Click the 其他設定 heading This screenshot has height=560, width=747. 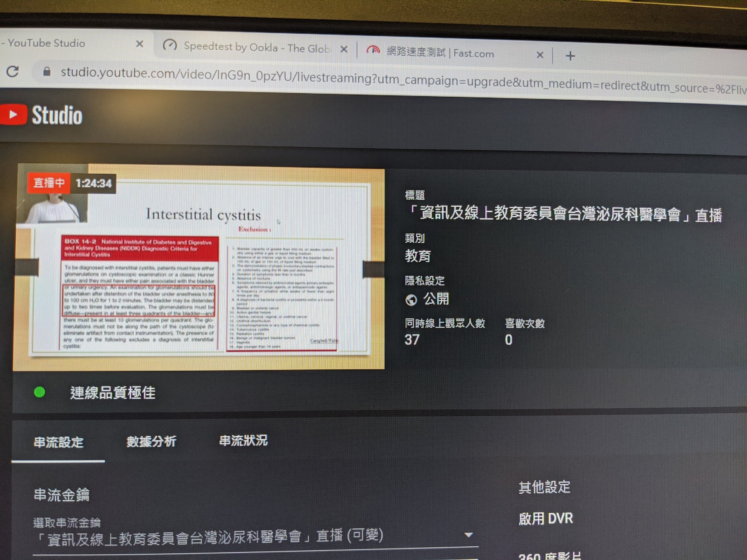[x=544, y=487]
